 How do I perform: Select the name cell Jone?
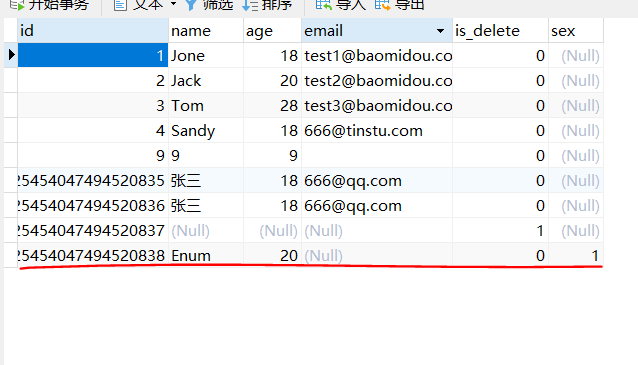[x=206, y=55]
